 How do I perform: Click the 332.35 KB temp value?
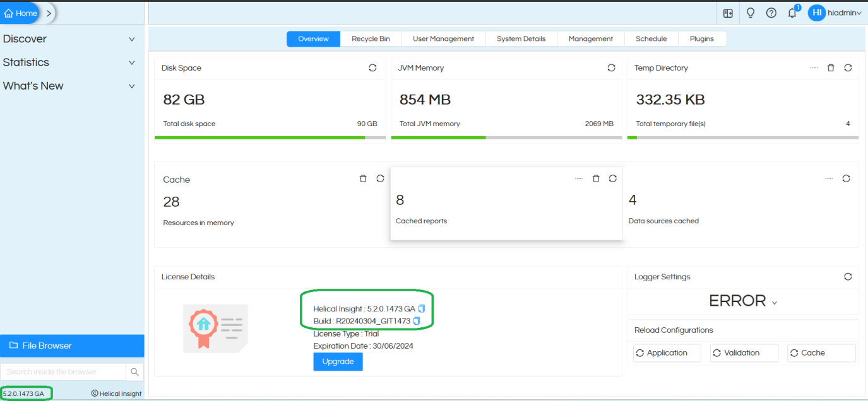tap(670, 100)
